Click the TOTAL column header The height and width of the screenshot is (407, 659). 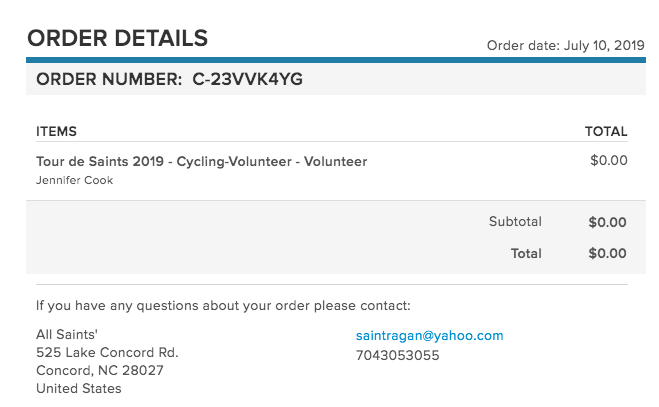[606, 132]
